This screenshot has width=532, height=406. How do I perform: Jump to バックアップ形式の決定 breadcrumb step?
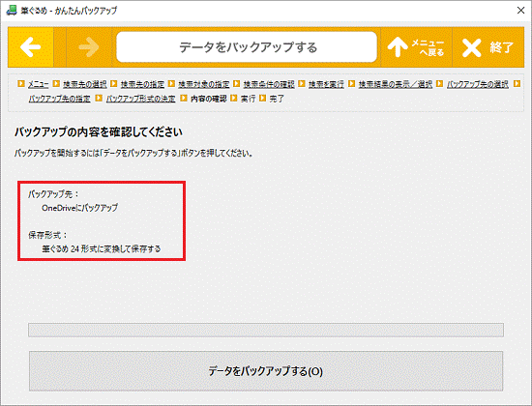coord(141,99)
